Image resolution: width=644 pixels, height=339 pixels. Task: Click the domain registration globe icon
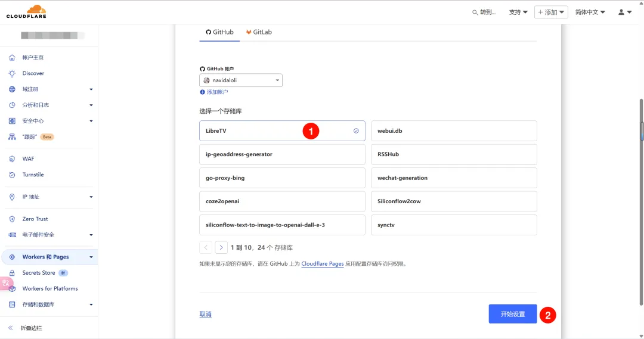tap(12, 89)
